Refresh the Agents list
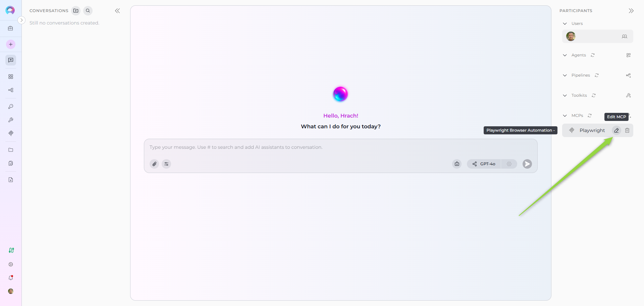 [593, 55]
